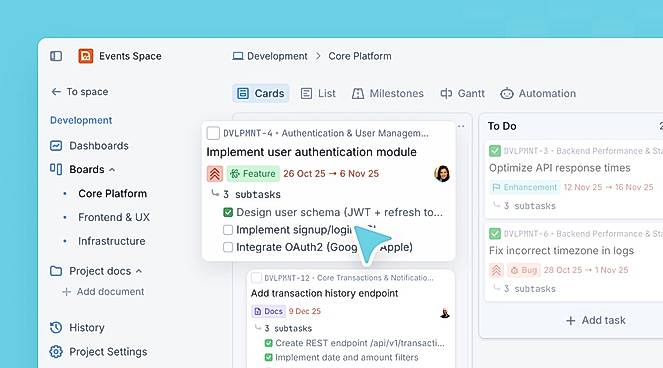Click Add task in To Do column
Screen dimensions: 663x368
596,321
